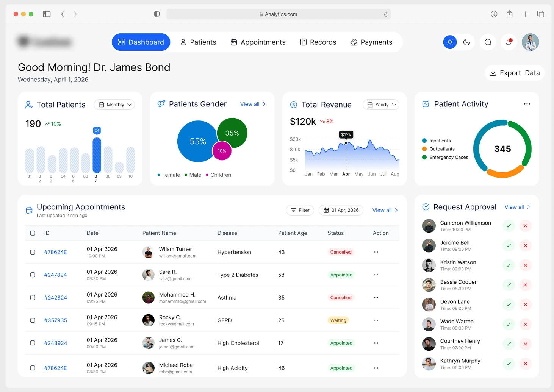The width and height of the screenshot is (554, 392).
Task: Click the browser share icon
Action: (x=509, y=14)
